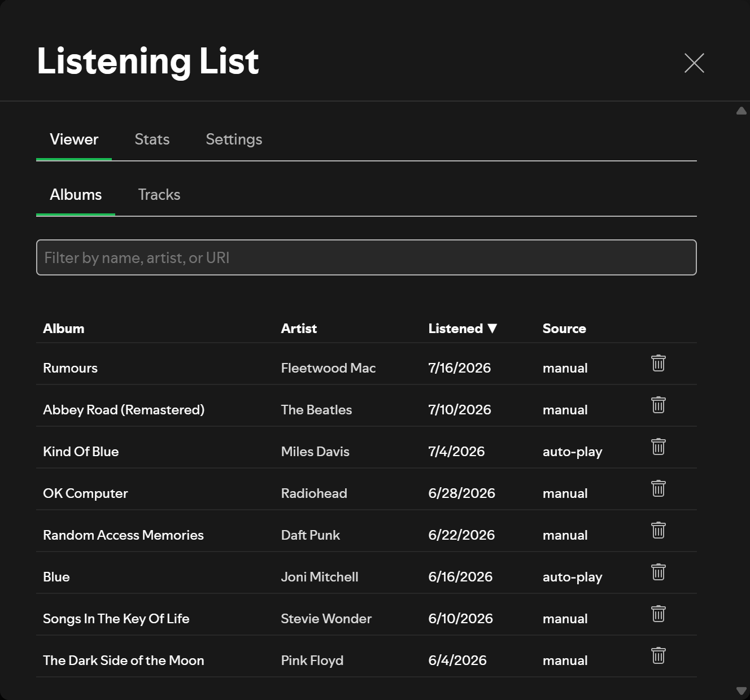The image size is (750, 700).
Task: Remove OK Computer using its trash icon
Action: 659,488
